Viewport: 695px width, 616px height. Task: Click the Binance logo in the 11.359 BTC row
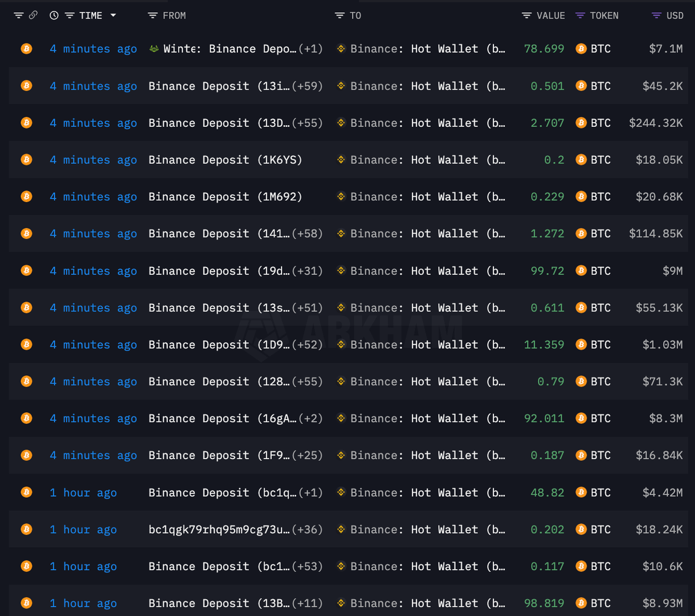tap(341, 344)
